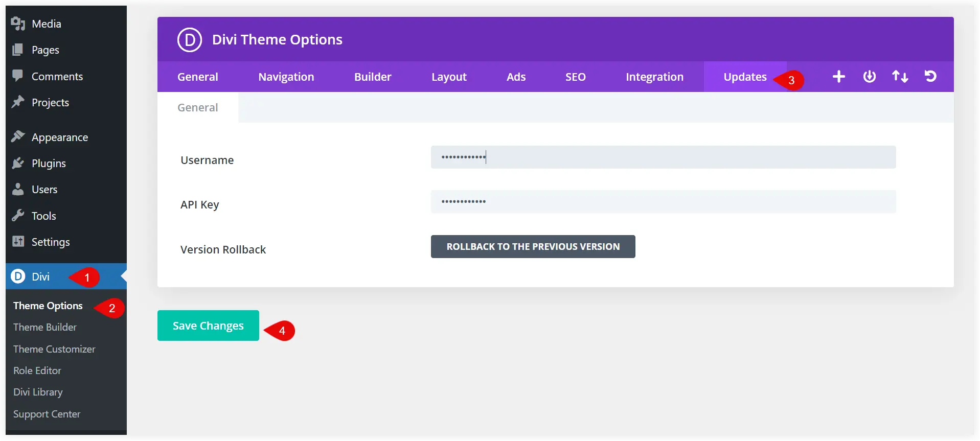Click the Projects pin icon
Screen dimensions: 980x441
click(x=18, y=102)
